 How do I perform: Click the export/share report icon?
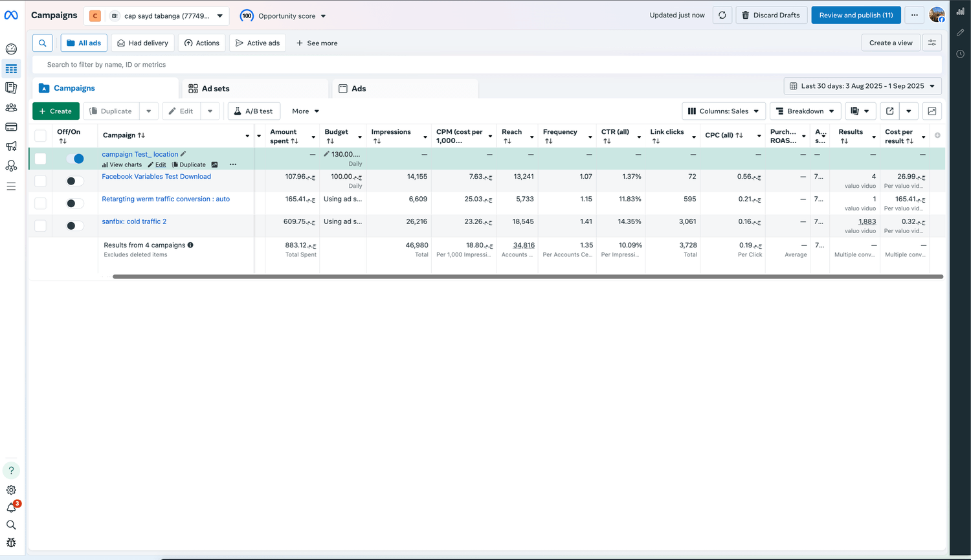point(889,111)
